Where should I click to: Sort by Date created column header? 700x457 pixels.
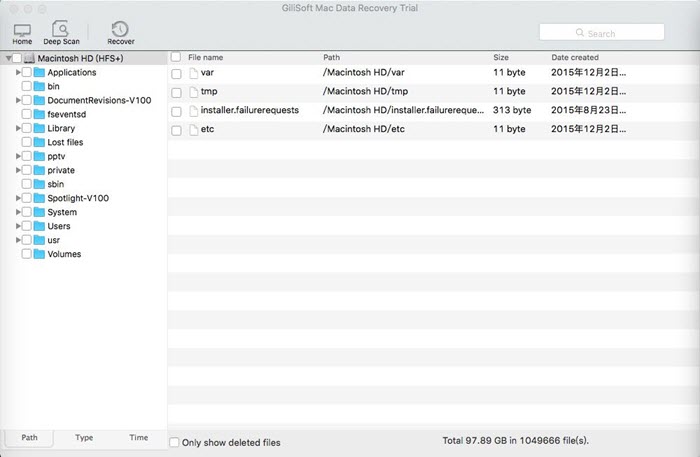tap(574, 58)
